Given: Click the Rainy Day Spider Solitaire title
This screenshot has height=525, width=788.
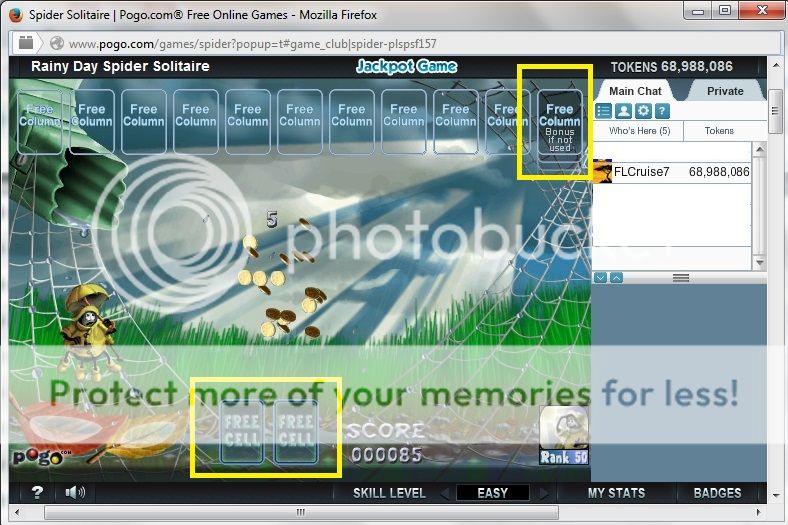Looking at the screenshot, I should point(120,66).
